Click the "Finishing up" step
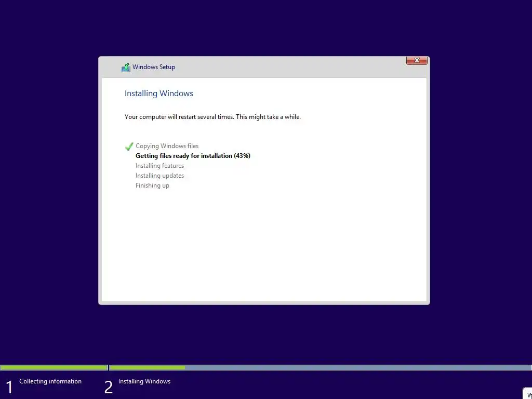The width and height of the screenshot is (532, 399). [x=152, y=185]
